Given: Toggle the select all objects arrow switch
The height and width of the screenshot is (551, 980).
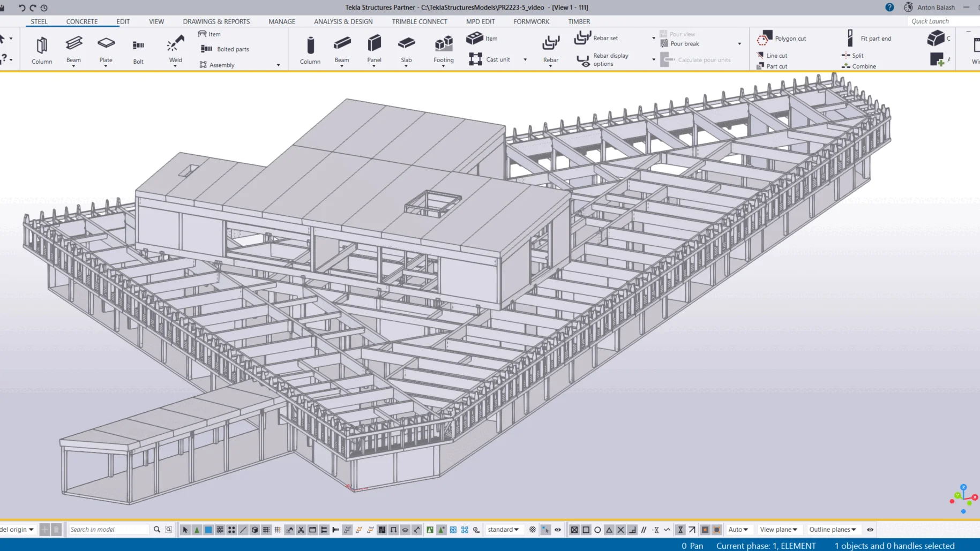Looking at the screenshot, I should pyautogui.click(x=185, y=530).
